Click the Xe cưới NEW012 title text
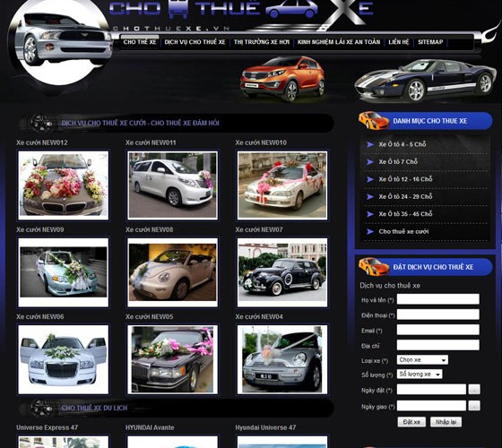The image size is (502, 448). tap(42, 142)
